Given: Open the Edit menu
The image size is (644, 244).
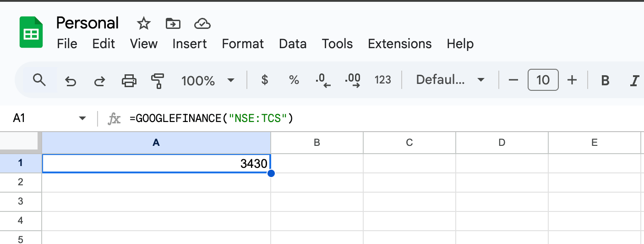Looking at the screenshot, I should coord(104,44).
